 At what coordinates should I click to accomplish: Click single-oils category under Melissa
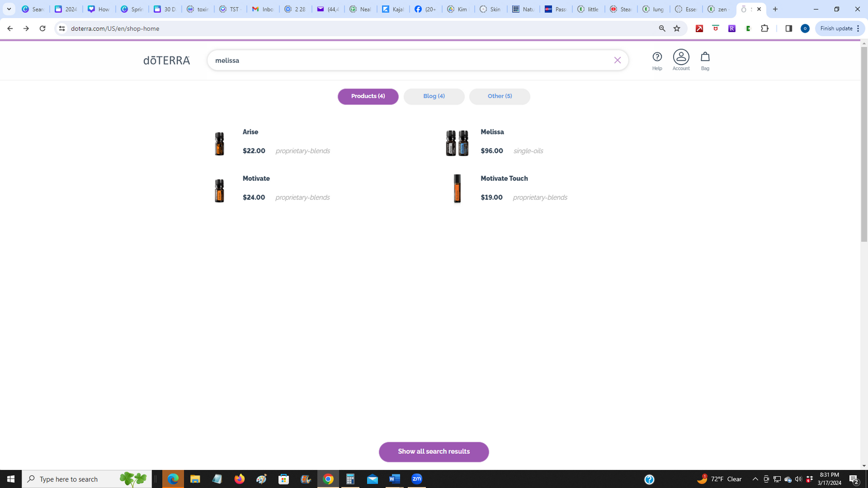click(x=528, y=151)
